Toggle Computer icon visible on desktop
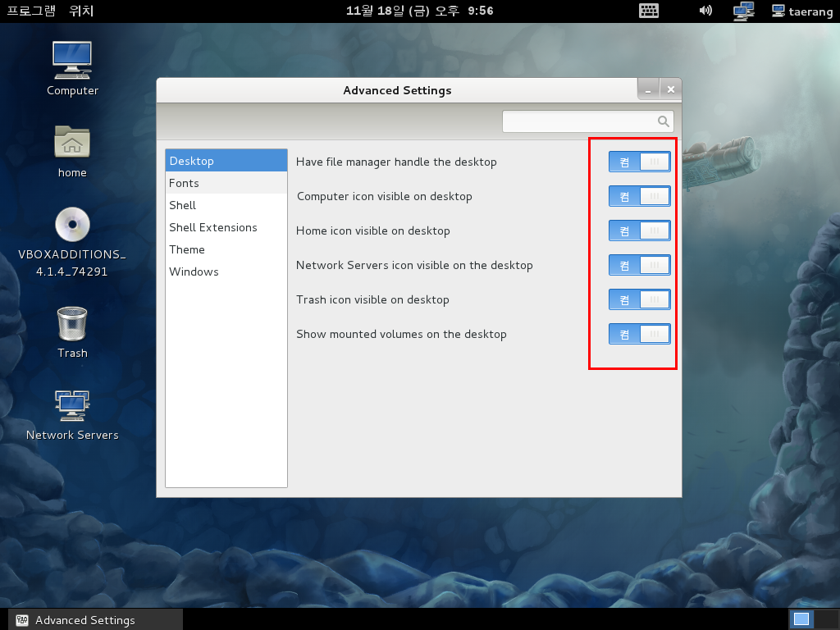This screenshot has height=630, width=840. 640,196
